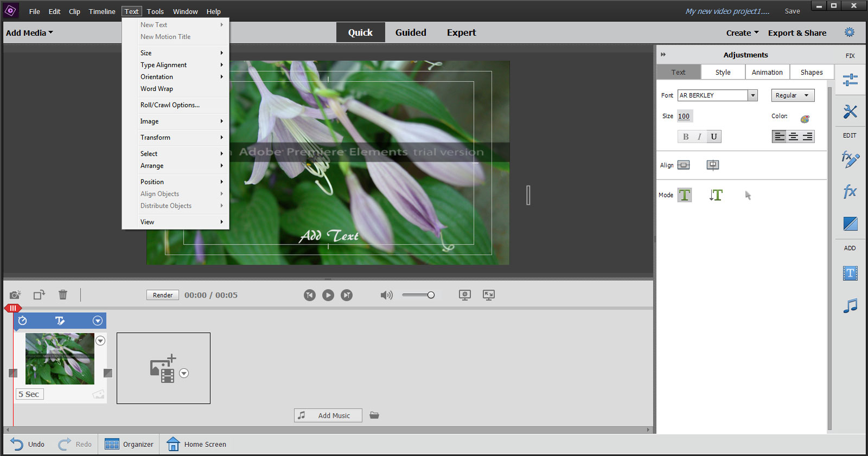Select the selection arrow tool mode
The image size is (868, 456).
[x=748, y=195]
